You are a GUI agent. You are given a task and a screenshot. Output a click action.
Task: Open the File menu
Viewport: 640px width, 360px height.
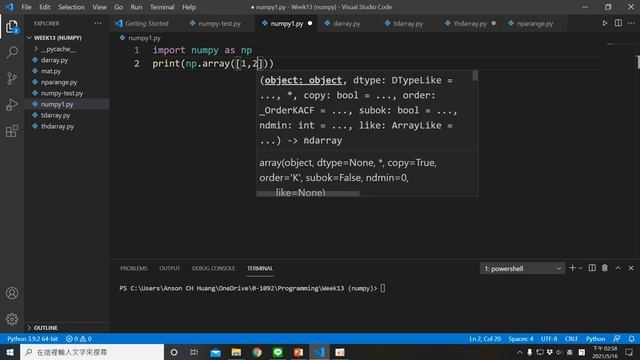coord(27,7)
